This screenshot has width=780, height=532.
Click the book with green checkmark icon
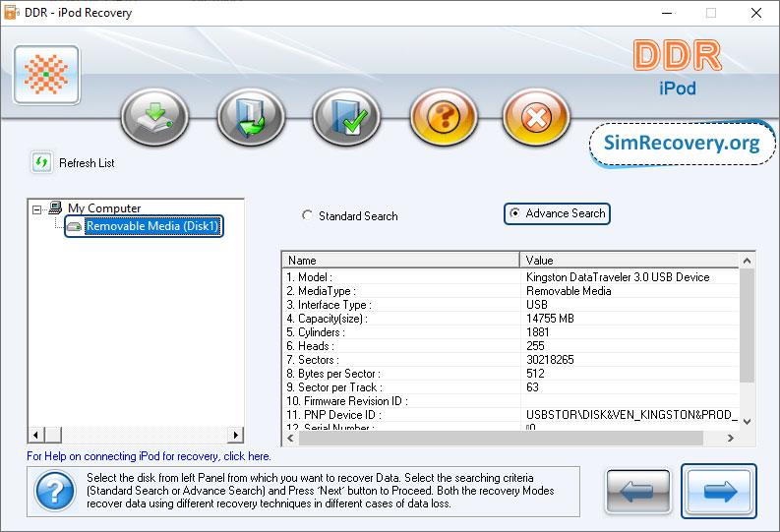click(x=346, y=117)
